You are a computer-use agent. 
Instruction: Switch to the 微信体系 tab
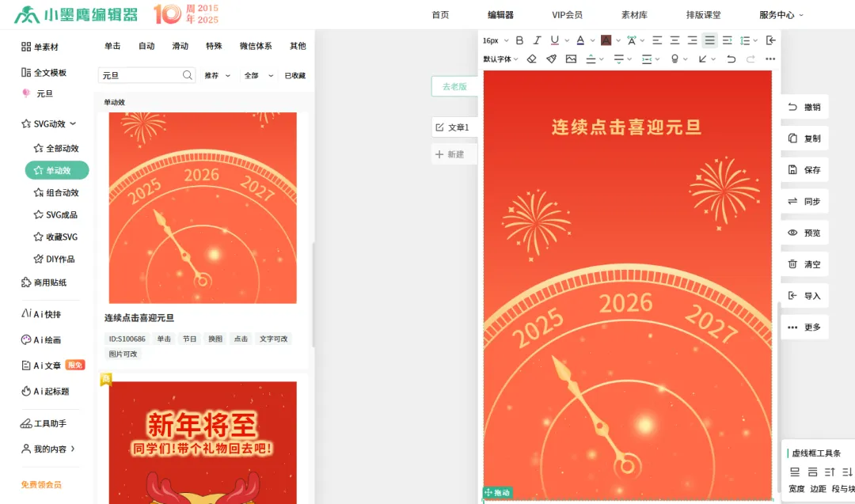[x=256, y=46]
